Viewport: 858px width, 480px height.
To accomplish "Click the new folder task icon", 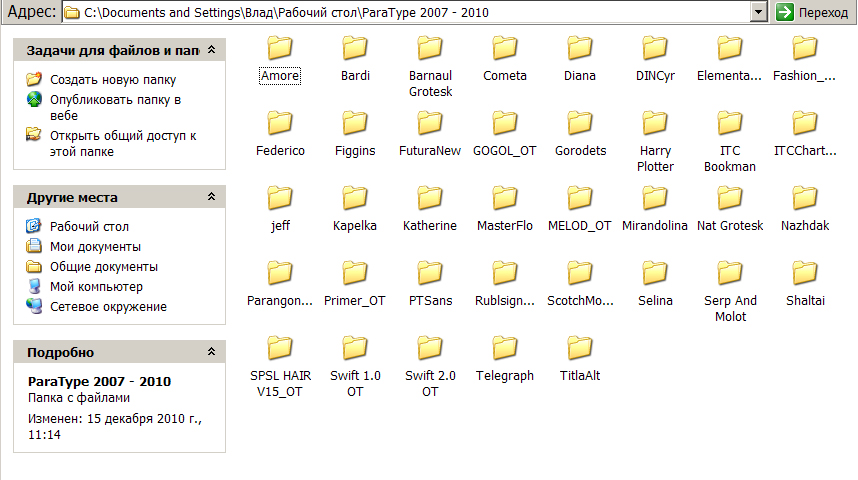I will pyautogui.click(x=34, y=79).
